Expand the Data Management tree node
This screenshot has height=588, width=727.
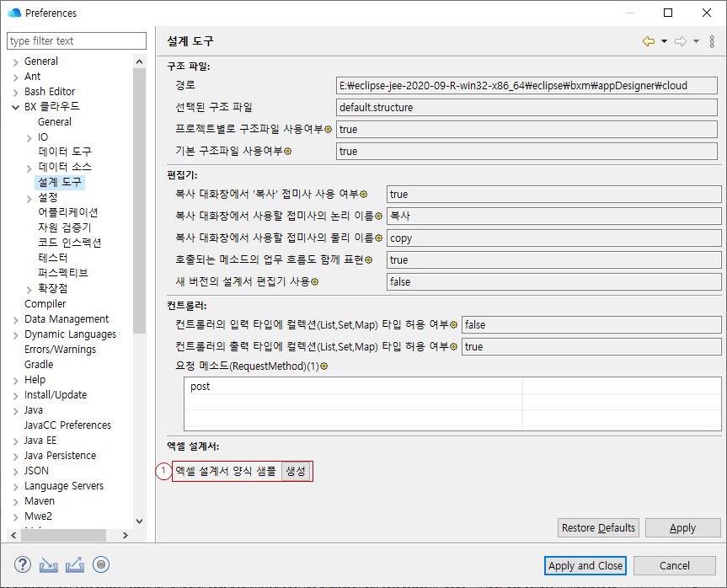pos(15,319)
